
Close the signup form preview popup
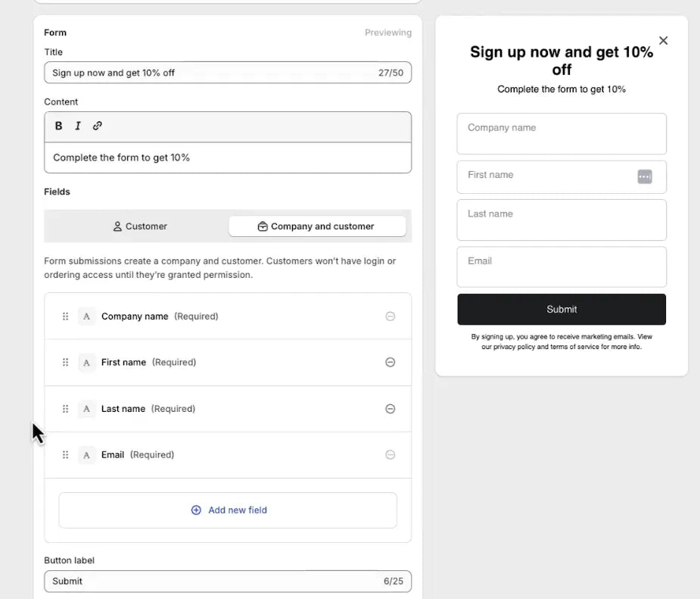pyautogui.click(x=663, y=40)
